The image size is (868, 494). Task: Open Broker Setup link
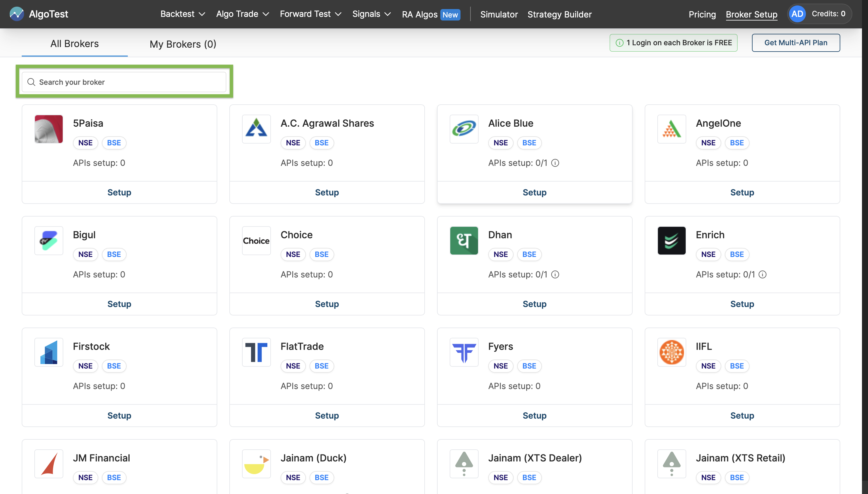(x=751, y=14)
